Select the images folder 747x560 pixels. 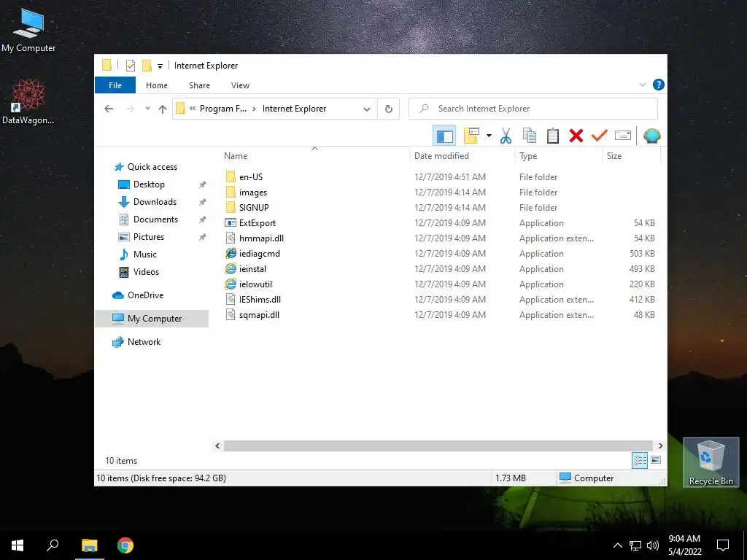[253, 192]
